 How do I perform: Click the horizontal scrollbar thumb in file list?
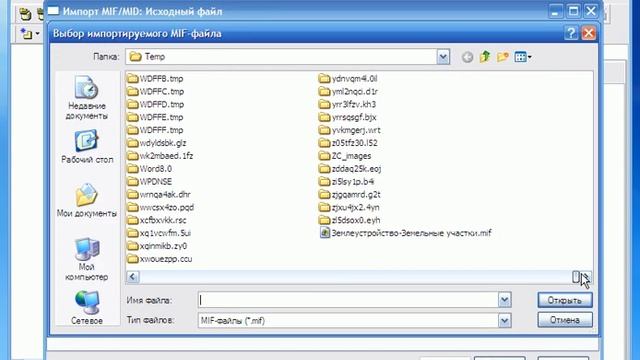(x=576, y=277)
